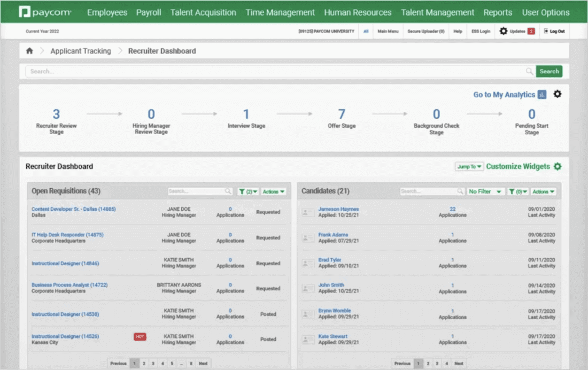Open the Talent Acquisition menu
This screenshot has height=370, width=588.
(x=203, y=12)
